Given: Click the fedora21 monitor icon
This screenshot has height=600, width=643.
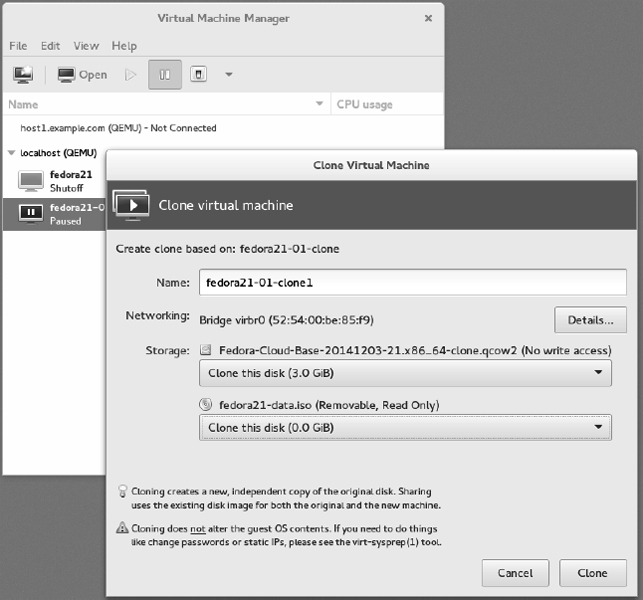Looking at the screenshot, I should point(31,181).
